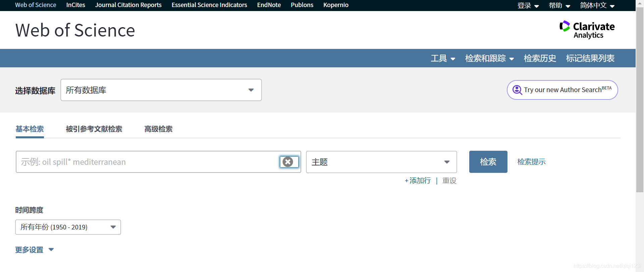The height and width of the screenshot is (272, 644).
Task: Open the 登录 login dropdown
Action: tap(528, 5)
